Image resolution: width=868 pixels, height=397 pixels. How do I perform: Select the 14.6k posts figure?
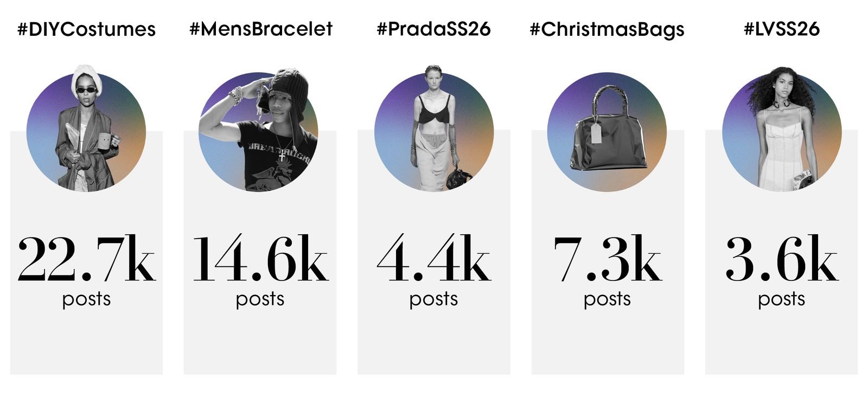[260, 259]
